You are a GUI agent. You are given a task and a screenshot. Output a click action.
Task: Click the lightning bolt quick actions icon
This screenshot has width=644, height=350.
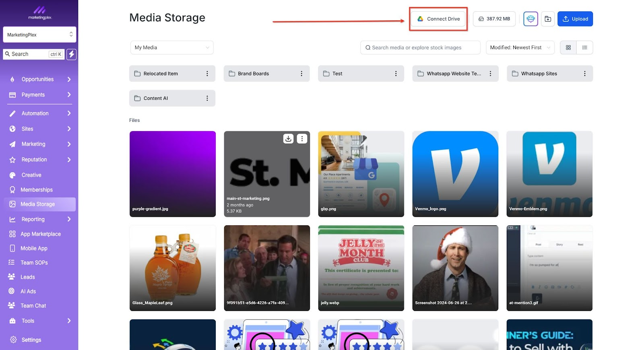point(72,54)
